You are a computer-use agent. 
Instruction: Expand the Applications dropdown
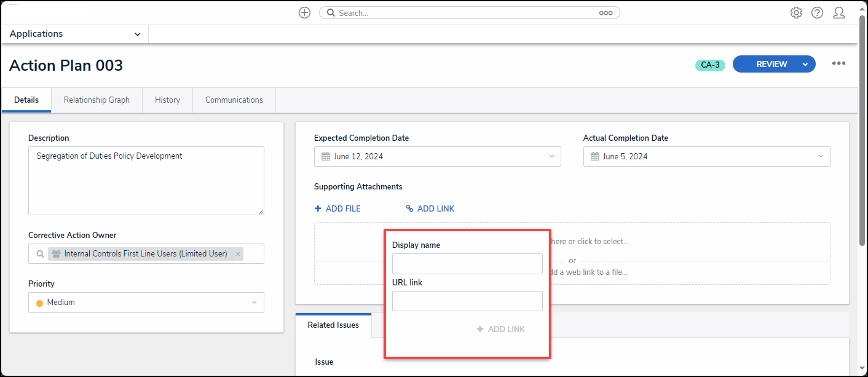[x=137, y=34]
